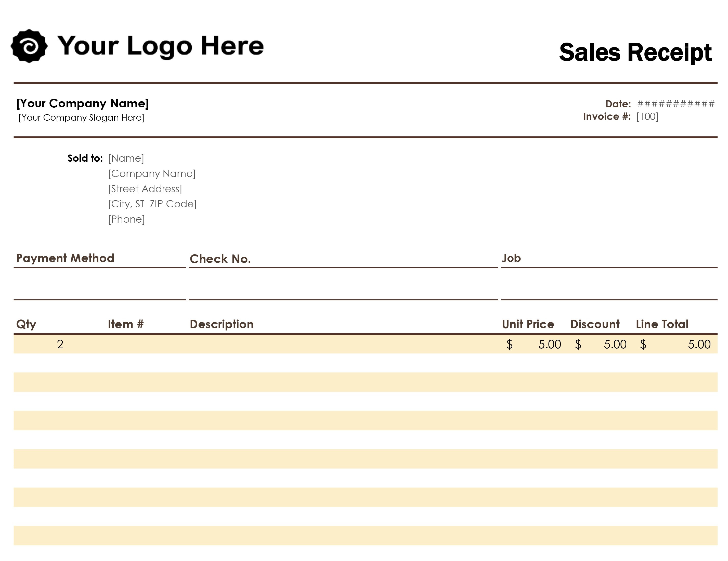The height and width of the screenshot is (561, 728).
Task: Click the Discount column header
Action: click(x=595, y=324)
